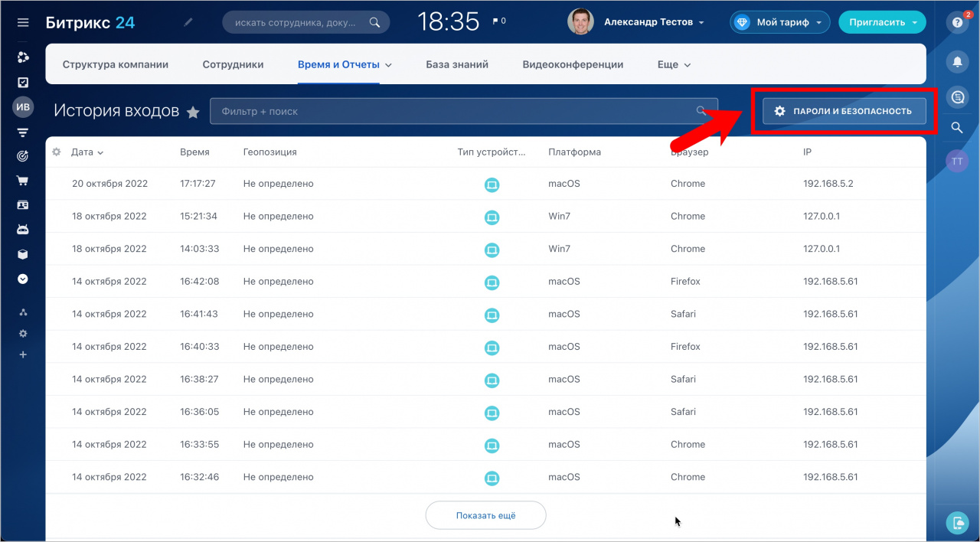Open the База знаний tab
The image size is (980, 542).
457,65
